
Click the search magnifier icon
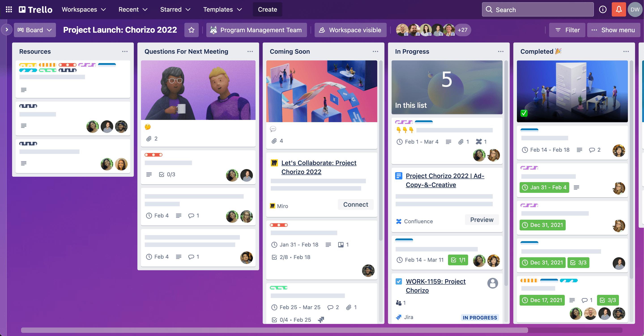click(489, 9)
